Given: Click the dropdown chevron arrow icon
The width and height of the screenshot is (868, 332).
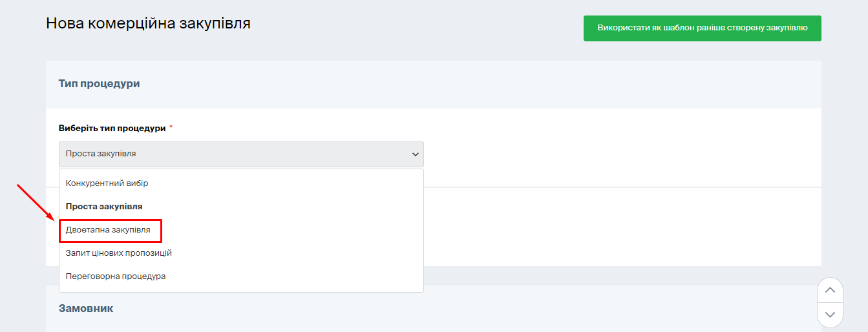Looking at the screenshot, I should tap(415, 154).
